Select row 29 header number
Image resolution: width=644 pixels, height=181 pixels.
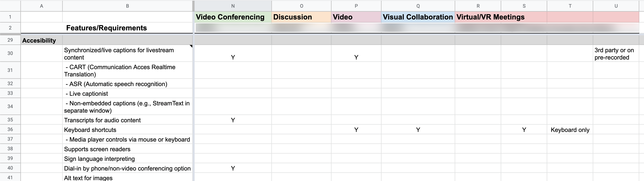point(10,40)
